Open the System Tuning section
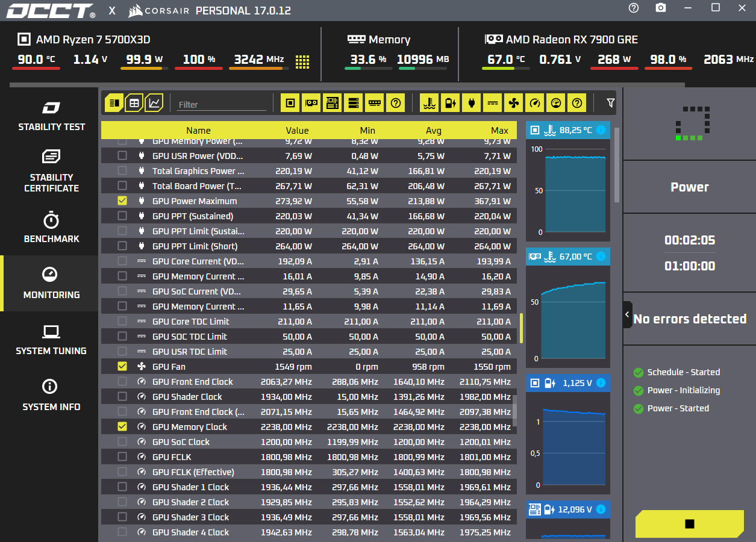The image size is (756, 542). point(51,339)
